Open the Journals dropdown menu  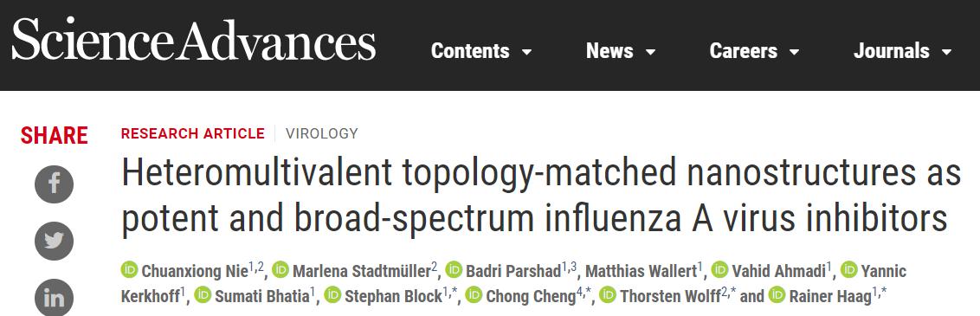(x=902, y=51)
